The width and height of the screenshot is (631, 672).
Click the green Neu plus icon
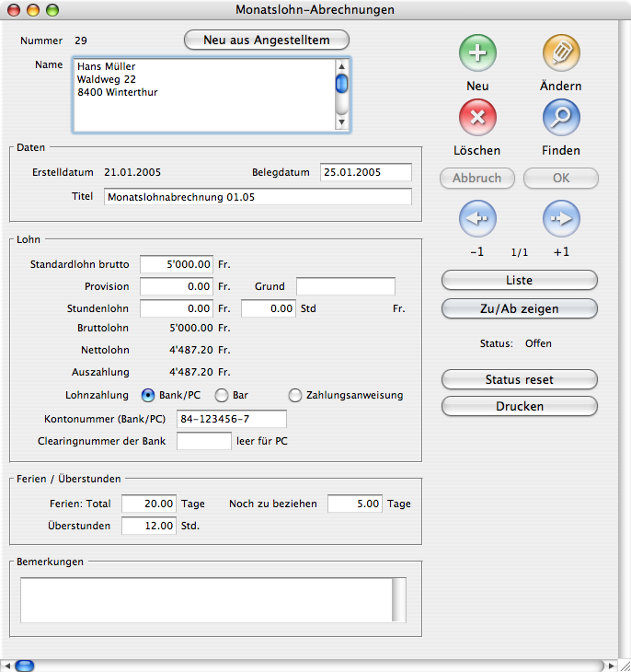477,54
